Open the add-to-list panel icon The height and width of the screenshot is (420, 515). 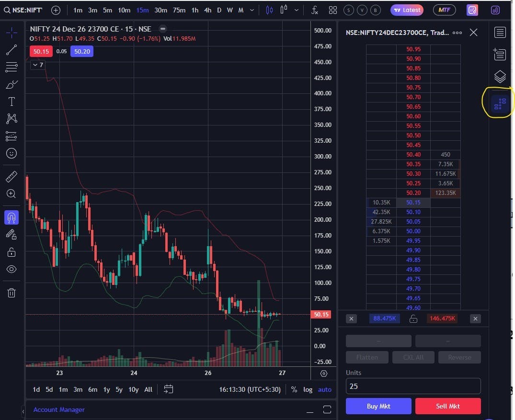[500, 54]
